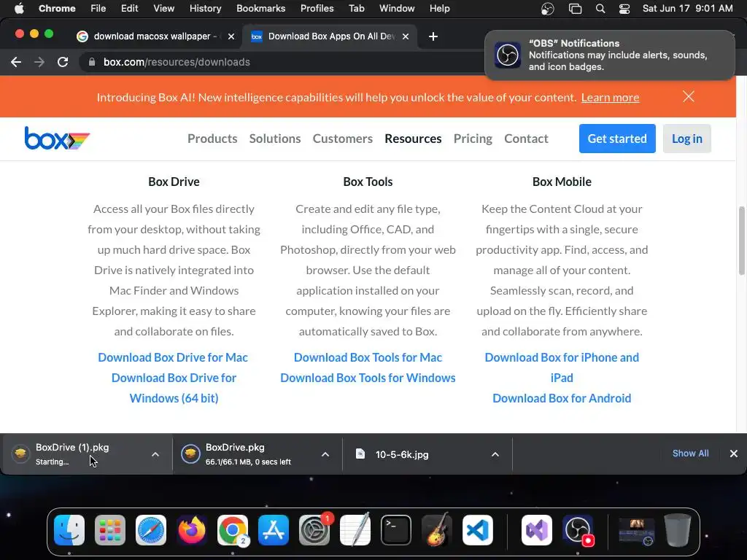This screenshot has height=560, width=747.
Task: Close the downloads bar
Action: pyautogui.click(x=734, y=454)
